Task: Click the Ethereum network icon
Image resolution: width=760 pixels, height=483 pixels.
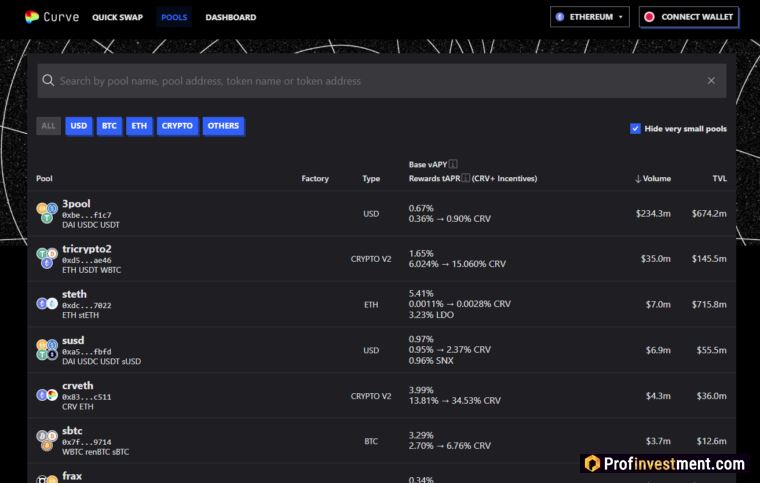Action: pos(560,17)
